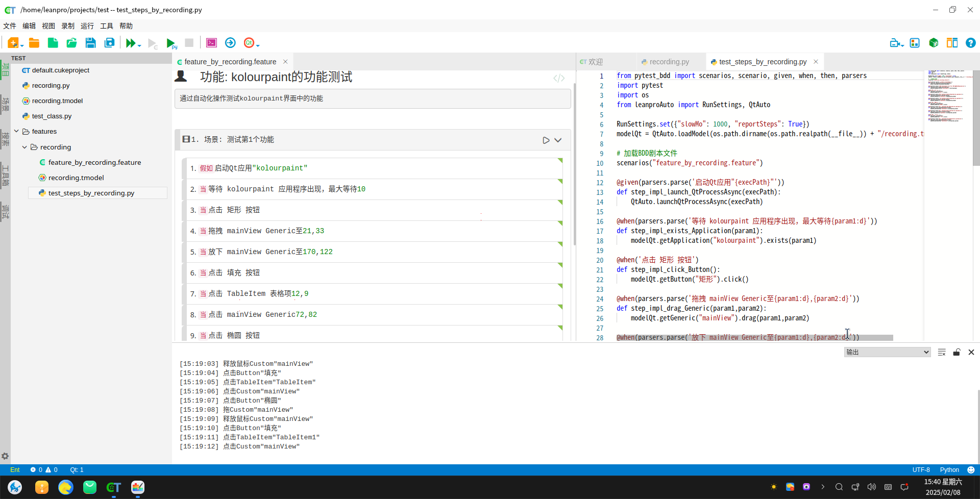Screen dimensions: 980x499
Task: Toggle word wrap in output panel
Action: point(942,352)
